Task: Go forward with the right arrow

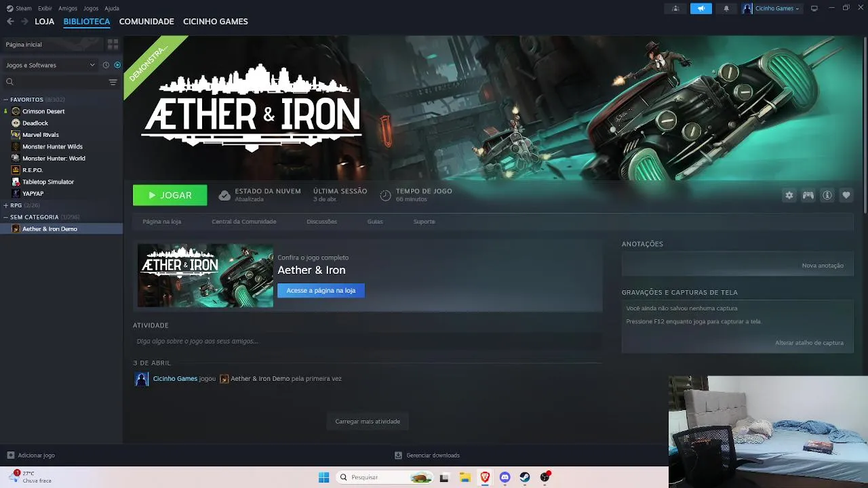Action: [x=25, y=22]
